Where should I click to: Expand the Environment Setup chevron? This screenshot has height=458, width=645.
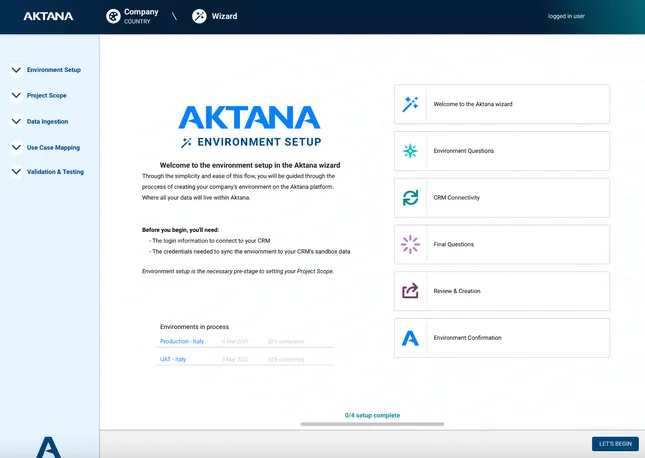pos(16,70)
